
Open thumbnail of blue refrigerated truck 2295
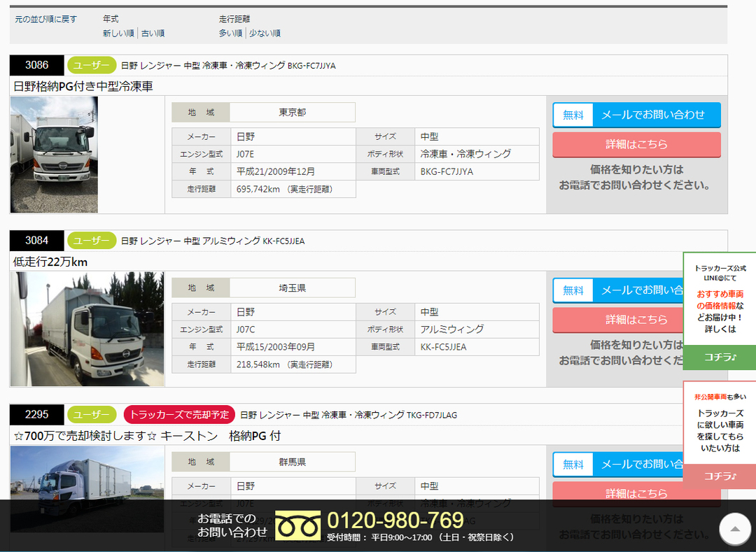point(87,489)
